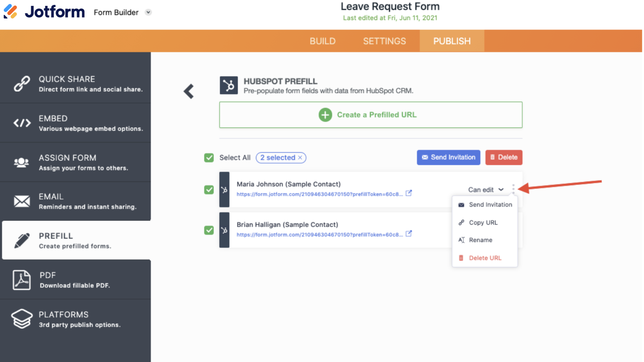Select Rename in the context menu
Image resolution: width=644 pixels, height=362 pixels.
point(480,240)
